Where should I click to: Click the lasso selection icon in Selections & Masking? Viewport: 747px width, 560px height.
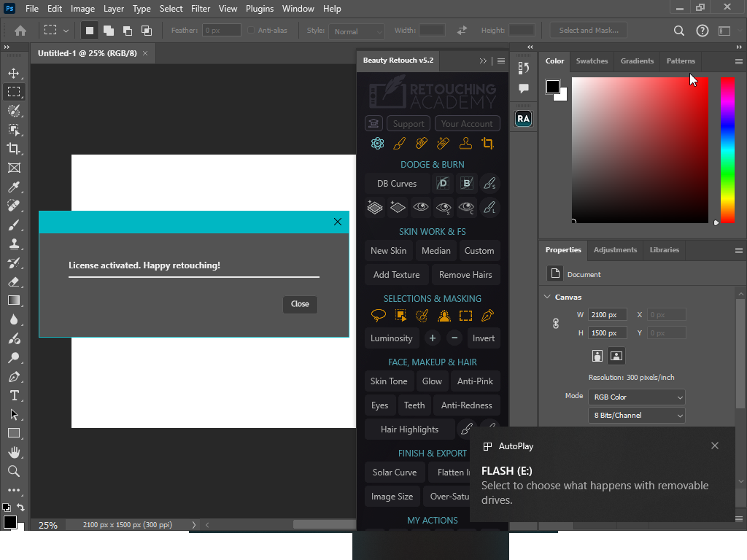coord(379,316)
